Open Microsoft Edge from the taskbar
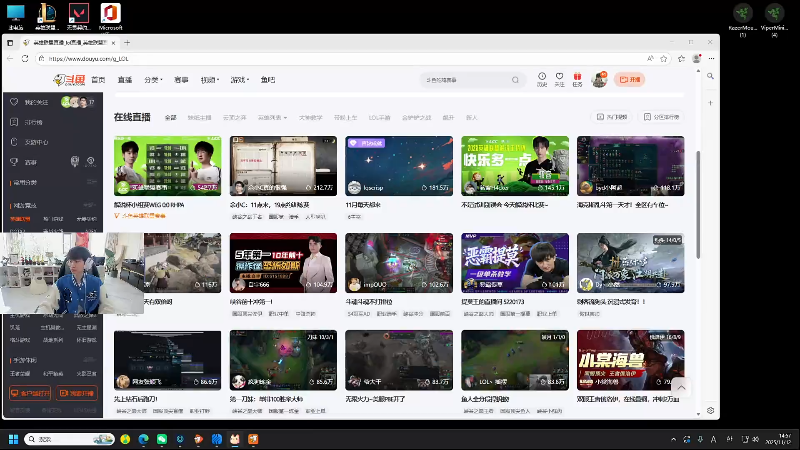 143,439
